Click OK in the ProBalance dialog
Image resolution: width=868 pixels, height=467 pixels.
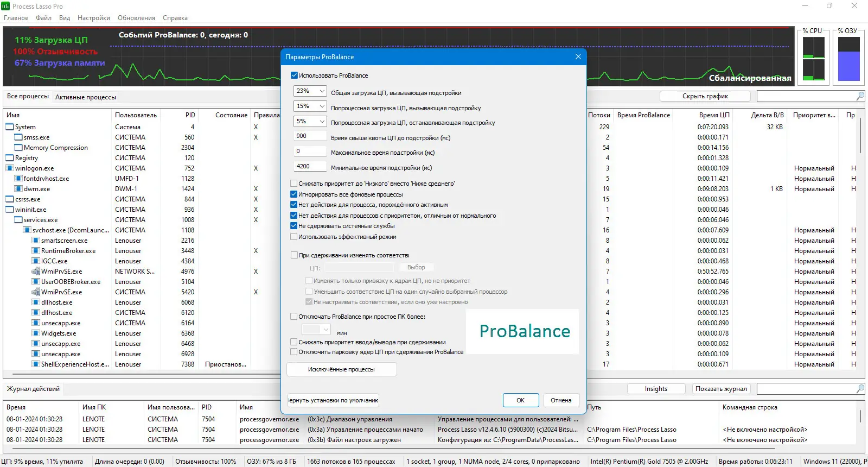[521, 400]
